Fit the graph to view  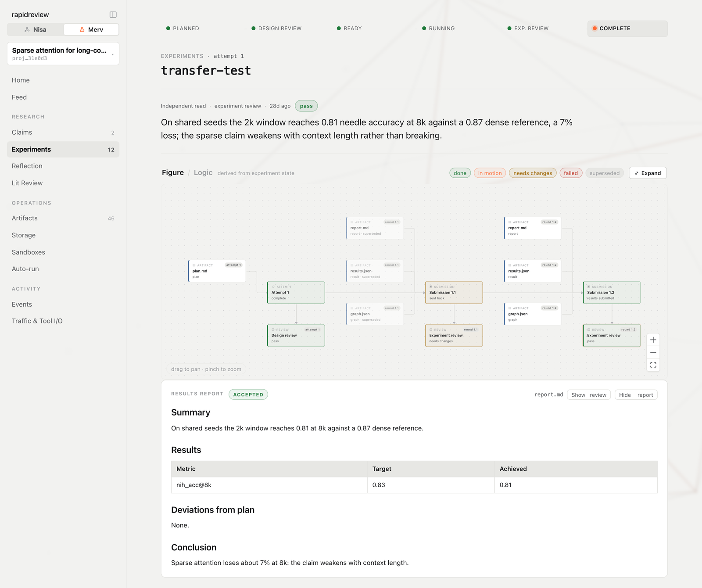653,365
